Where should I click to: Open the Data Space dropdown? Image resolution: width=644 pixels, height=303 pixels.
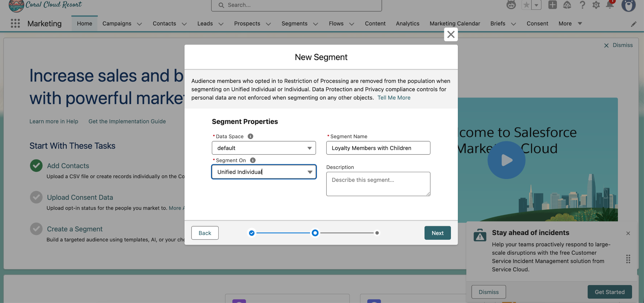pos(264,148)
